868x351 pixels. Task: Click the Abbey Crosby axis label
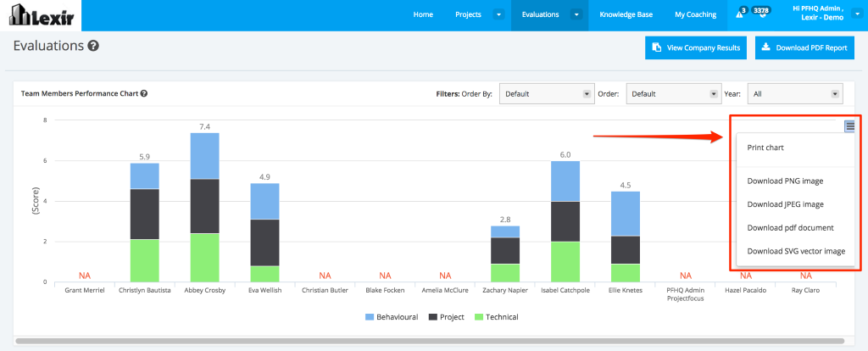(205, 290)
